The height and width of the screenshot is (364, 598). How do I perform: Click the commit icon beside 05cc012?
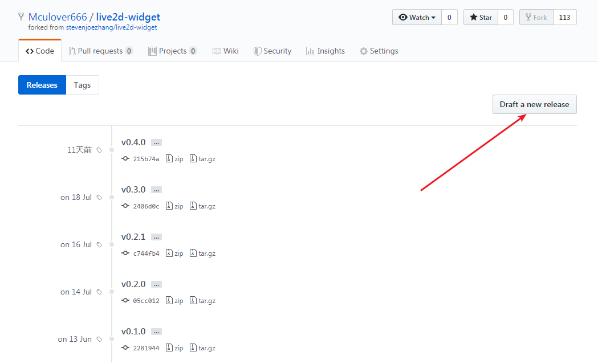pyautogui.click(x=125, y=300)
